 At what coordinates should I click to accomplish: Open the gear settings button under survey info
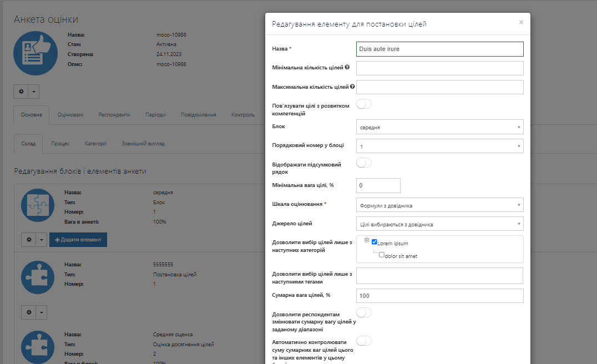21,92
